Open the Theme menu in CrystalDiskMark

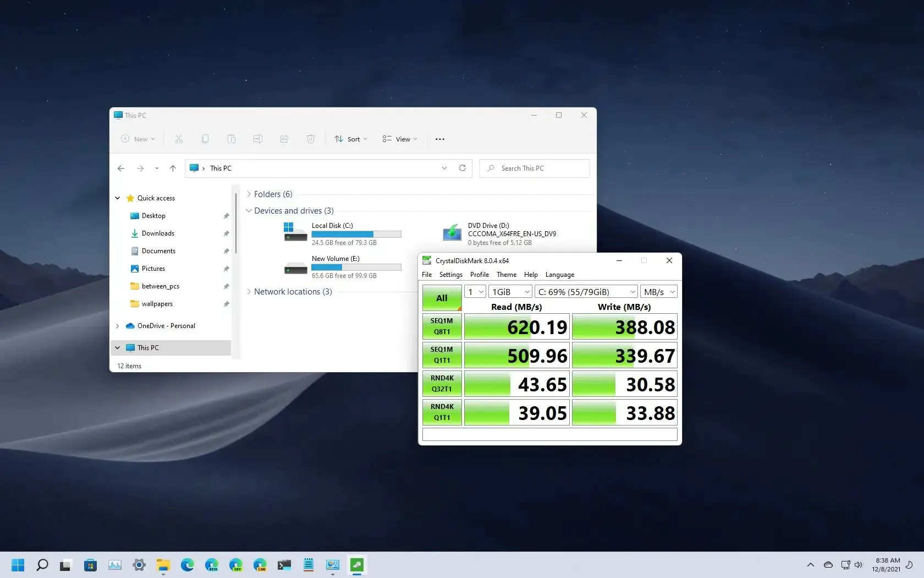point(506,274)
